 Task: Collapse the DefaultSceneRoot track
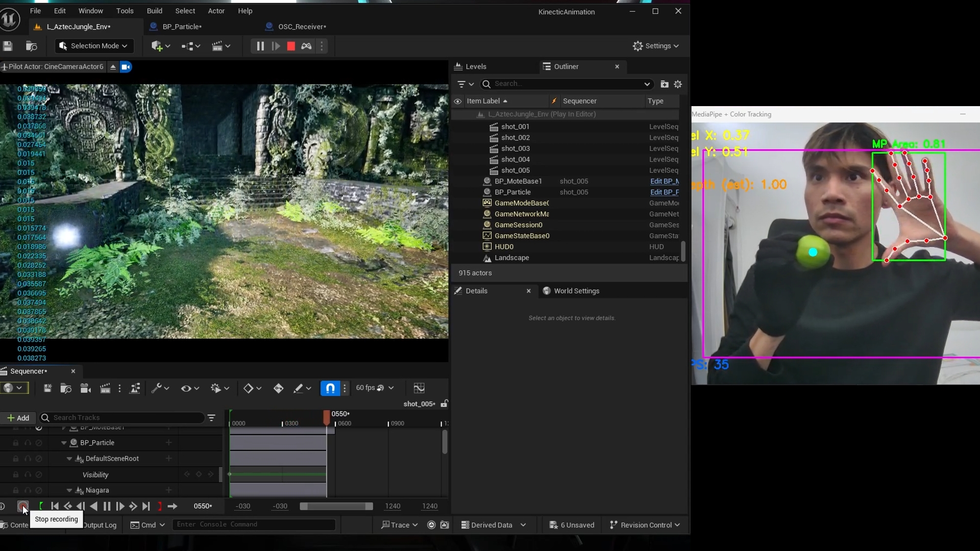69,459
